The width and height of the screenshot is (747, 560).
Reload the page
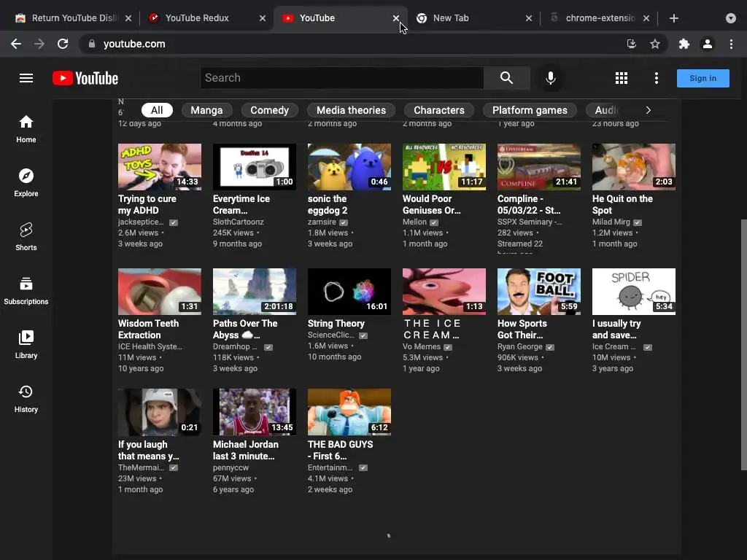[x=63, y=44]
